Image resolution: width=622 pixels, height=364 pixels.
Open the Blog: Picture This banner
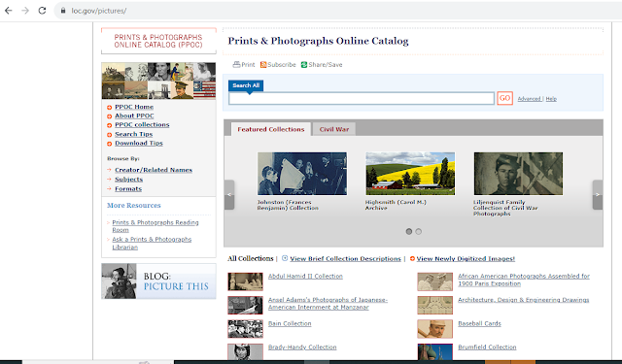pyautogui.click(x=158, y=281)
